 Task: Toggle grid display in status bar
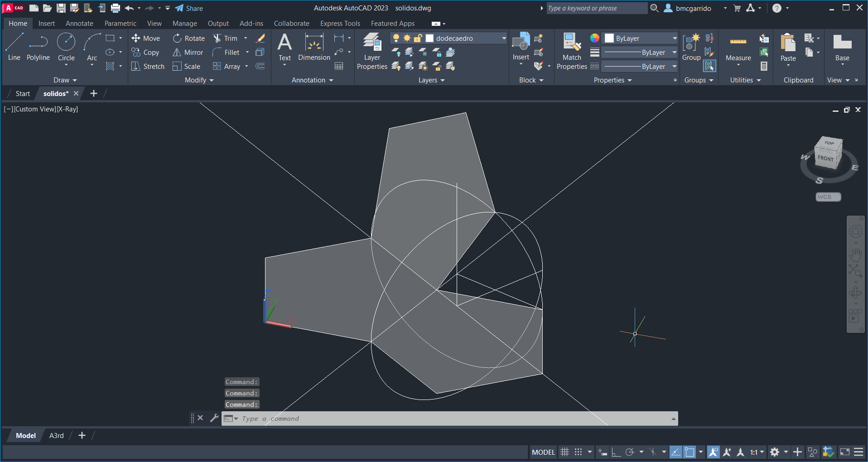click(x=564, y=452)
